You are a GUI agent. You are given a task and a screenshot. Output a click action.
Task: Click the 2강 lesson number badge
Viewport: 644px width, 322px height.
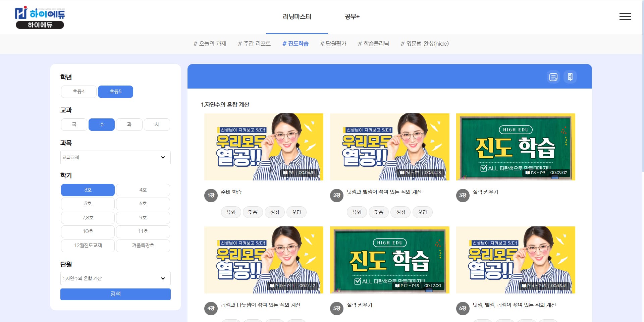pos(336,195)
